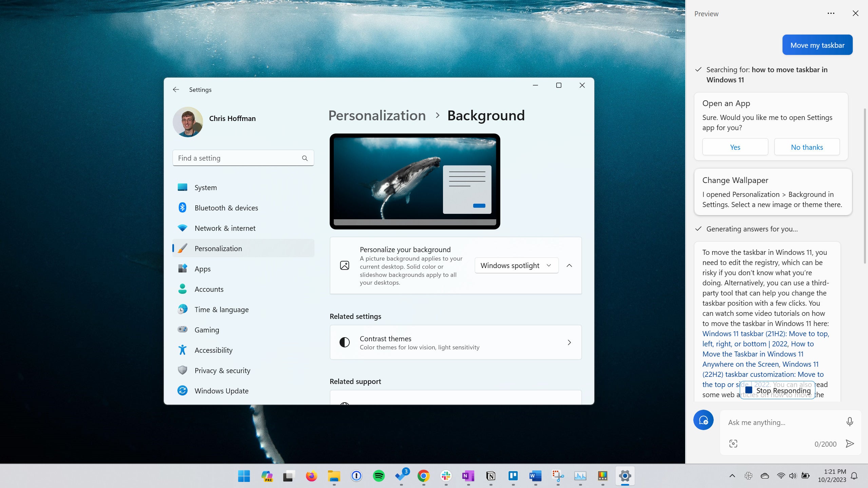Open Microsoft To Do taskbar icon
Viewport: 868px width, 488px height.
click(x=401, y=476)
